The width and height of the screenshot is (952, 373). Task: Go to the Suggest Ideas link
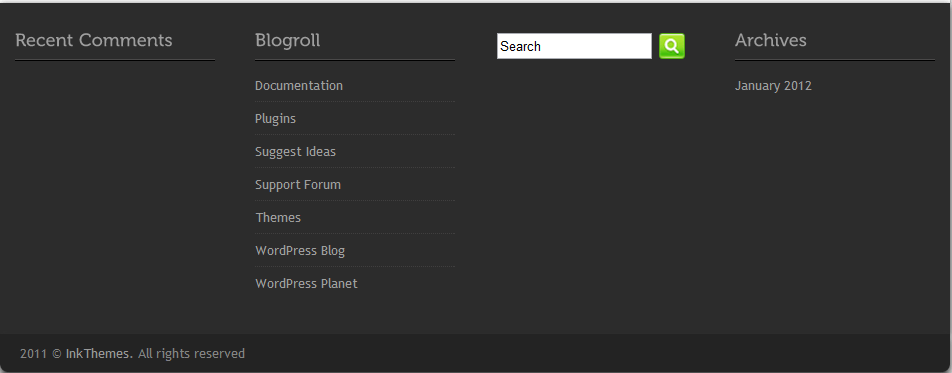[295, 152]
